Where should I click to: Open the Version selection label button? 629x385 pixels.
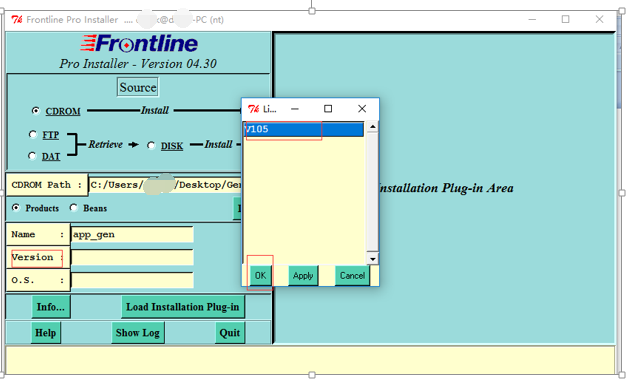38,257
